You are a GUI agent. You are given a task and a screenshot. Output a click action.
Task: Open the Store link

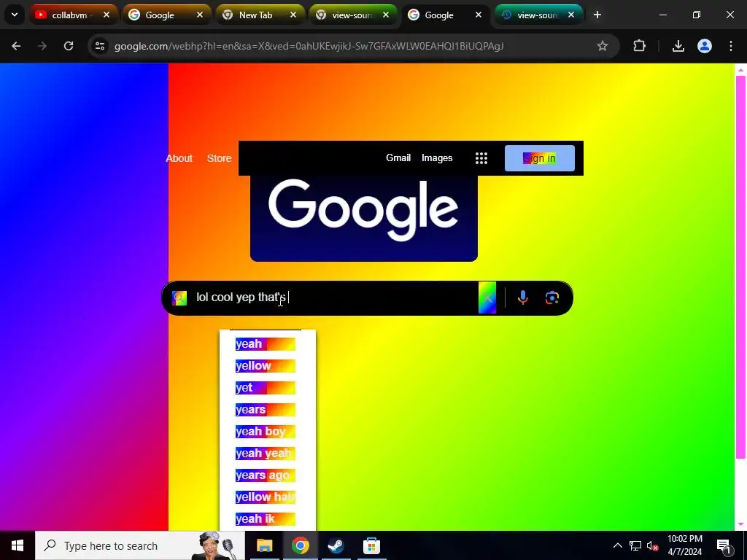click(219, 158)
